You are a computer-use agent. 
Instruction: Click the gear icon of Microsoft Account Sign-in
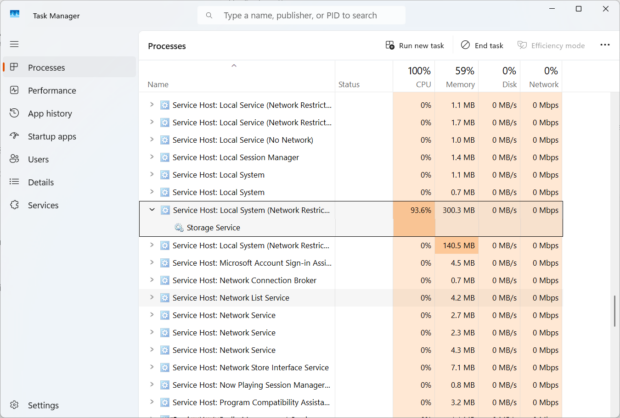[164, 263]
